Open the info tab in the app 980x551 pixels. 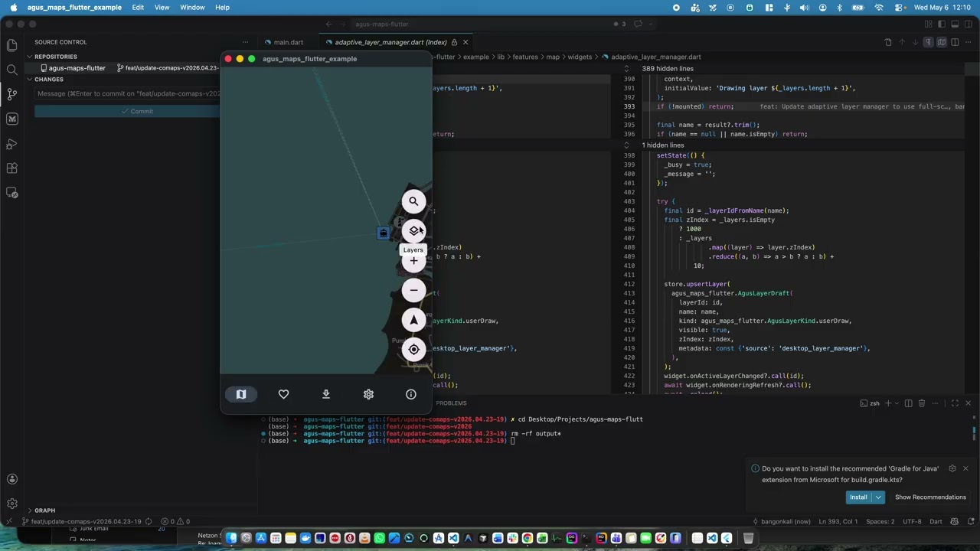coord(411,394)
